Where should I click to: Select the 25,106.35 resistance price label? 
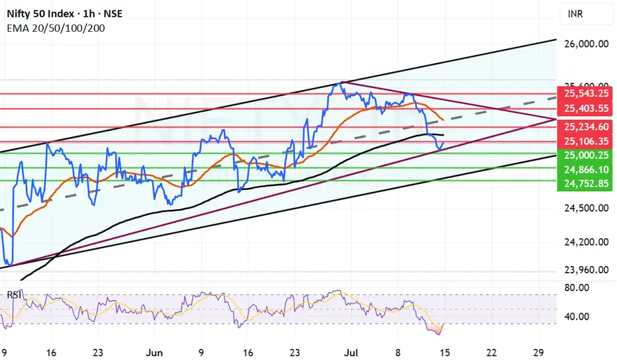tap(585, 141)
